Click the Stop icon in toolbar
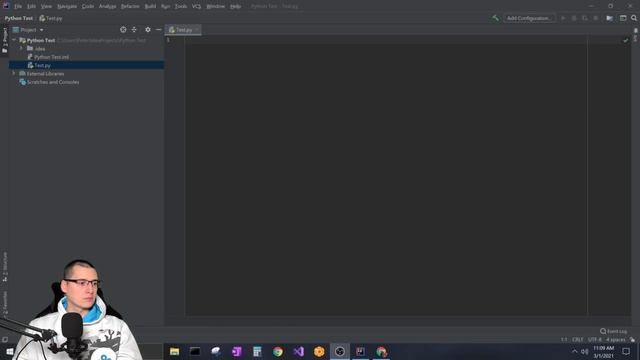 coord(596,18)
